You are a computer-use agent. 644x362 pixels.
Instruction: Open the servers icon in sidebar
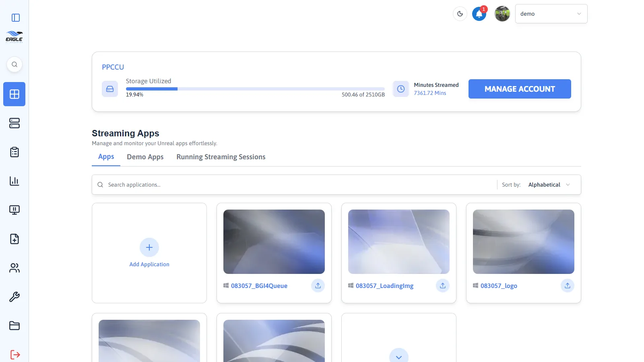pyautogui.click(x=14, y=123)
